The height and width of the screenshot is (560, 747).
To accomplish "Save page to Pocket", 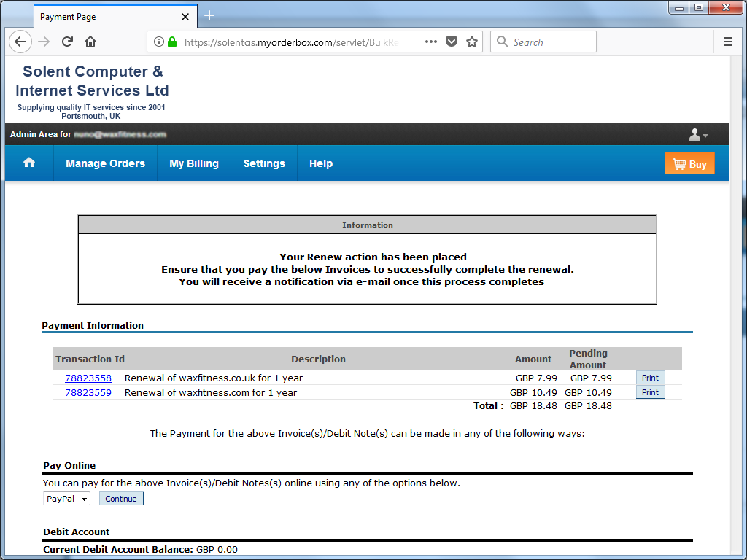I will [452, 42].
